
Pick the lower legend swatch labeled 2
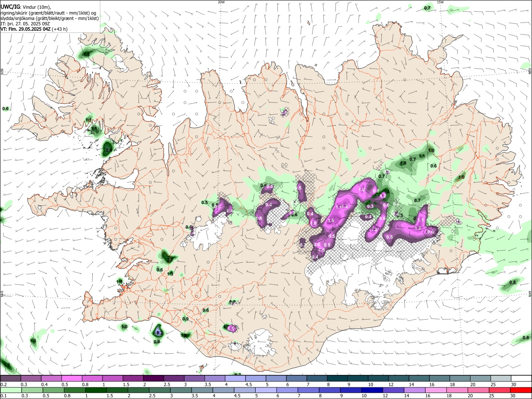pyautogui.click(x=138, y=390)
